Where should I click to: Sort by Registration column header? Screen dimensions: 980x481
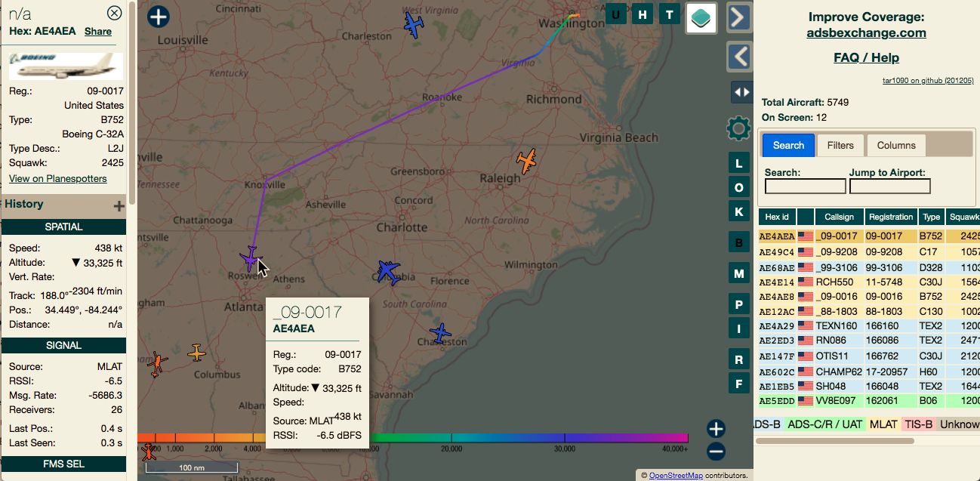pyautogui.click(x=890, y=217)
